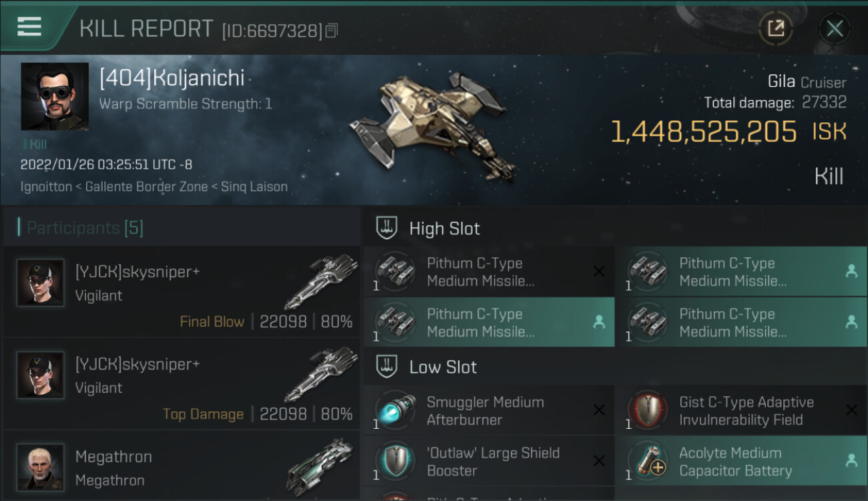Click the Participants [5] heading
868x501 pixels.
(85, 228)
